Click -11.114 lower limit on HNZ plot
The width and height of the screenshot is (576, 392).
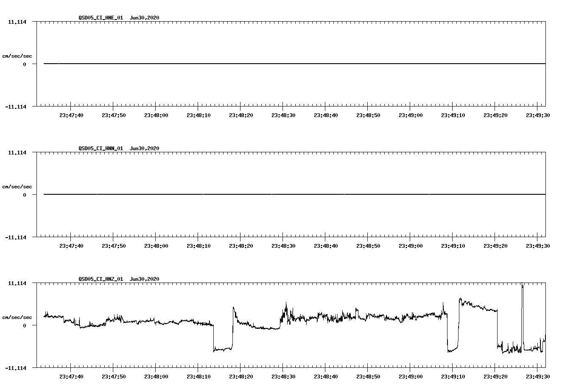tap(16, 368)
